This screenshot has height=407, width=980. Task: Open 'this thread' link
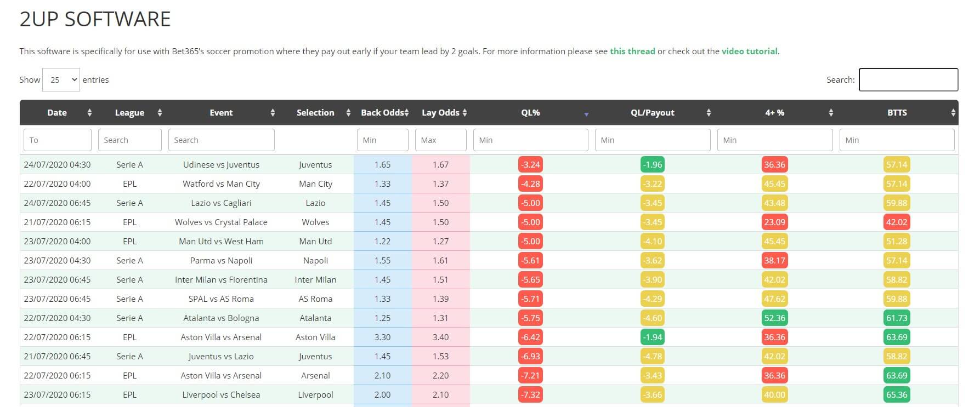point(632,51)
